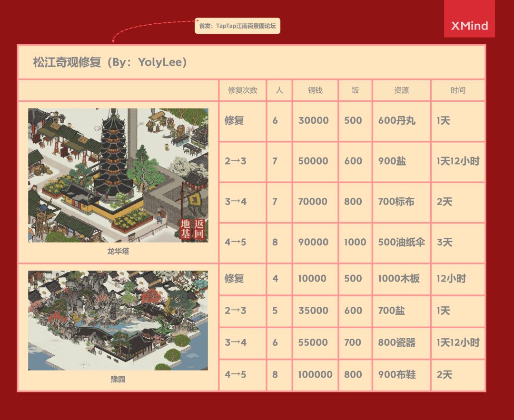This screenshot has height=420, width=514.
Task: Click the 700盐 resource cell
Action: pos(402,311)
